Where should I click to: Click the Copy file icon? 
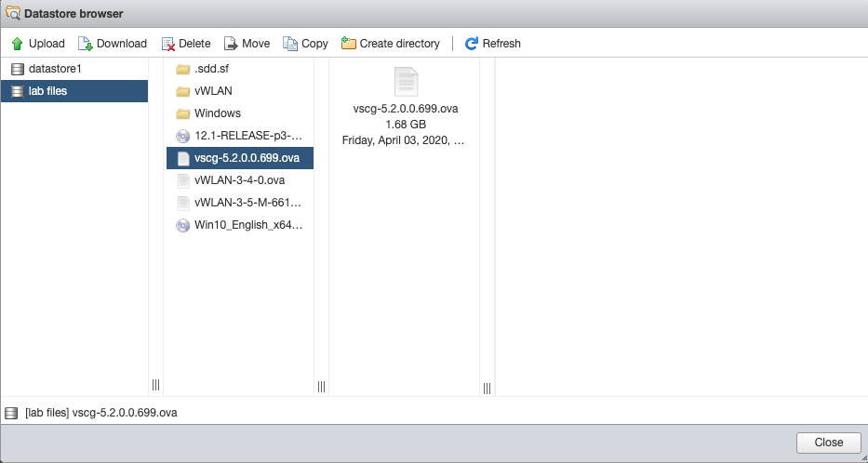click(290, 44)
